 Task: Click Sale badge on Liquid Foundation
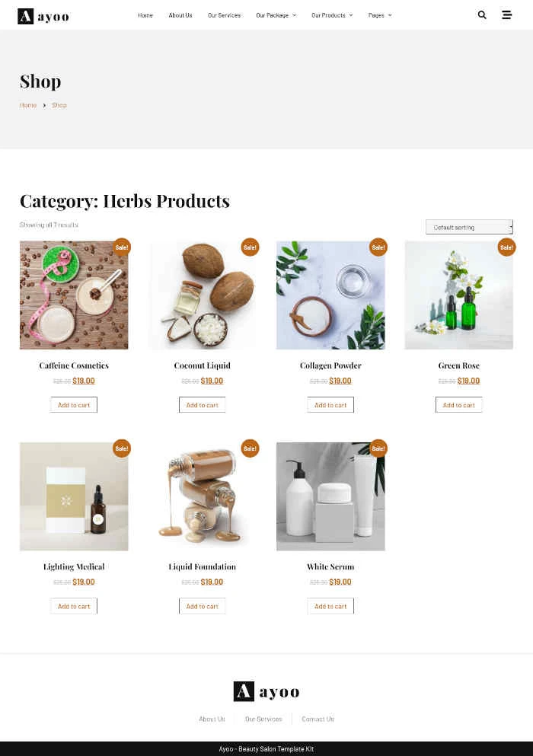(x=250, y=448)
